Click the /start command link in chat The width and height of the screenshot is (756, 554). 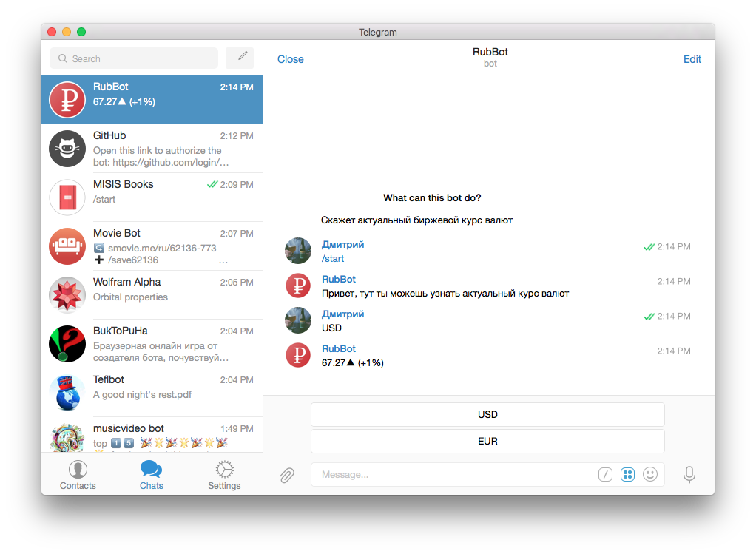click(333, 258)
